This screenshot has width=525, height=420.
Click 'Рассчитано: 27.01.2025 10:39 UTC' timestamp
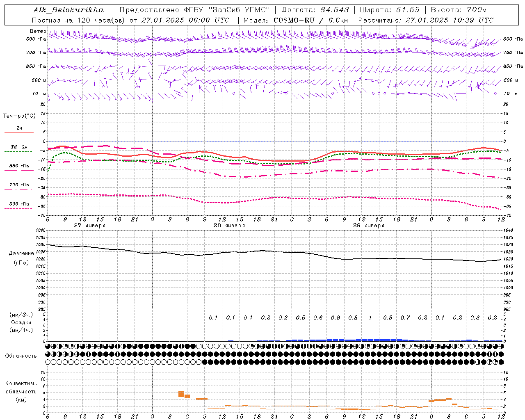click(426, 20)
